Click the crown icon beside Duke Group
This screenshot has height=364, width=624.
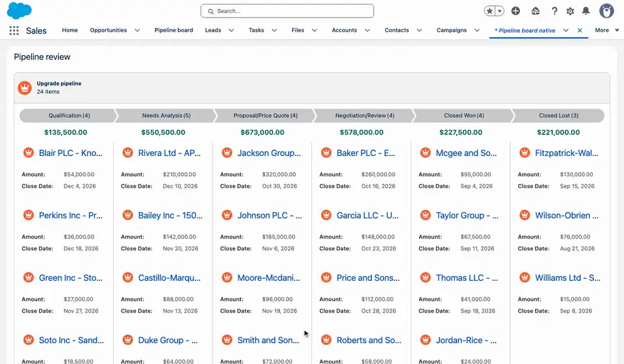coord(127,340)
